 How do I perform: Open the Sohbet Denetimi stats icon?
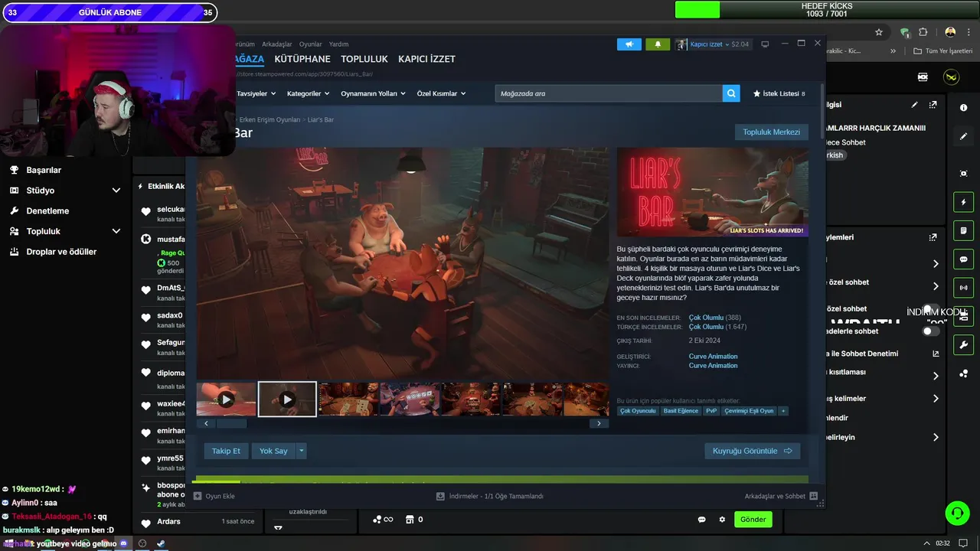point(936,354)
